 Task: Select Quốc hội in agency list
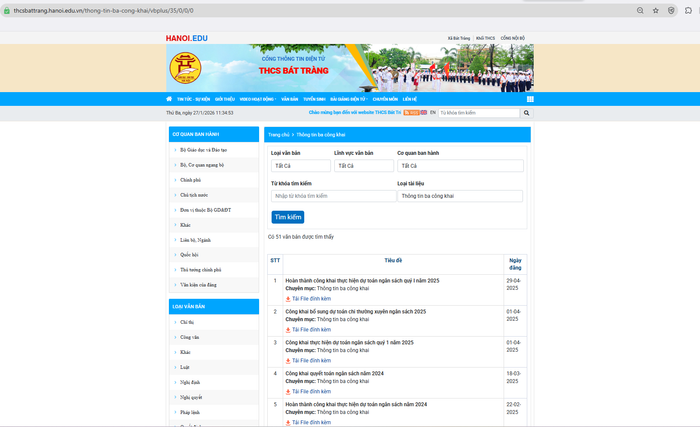(x=189, y=255)
